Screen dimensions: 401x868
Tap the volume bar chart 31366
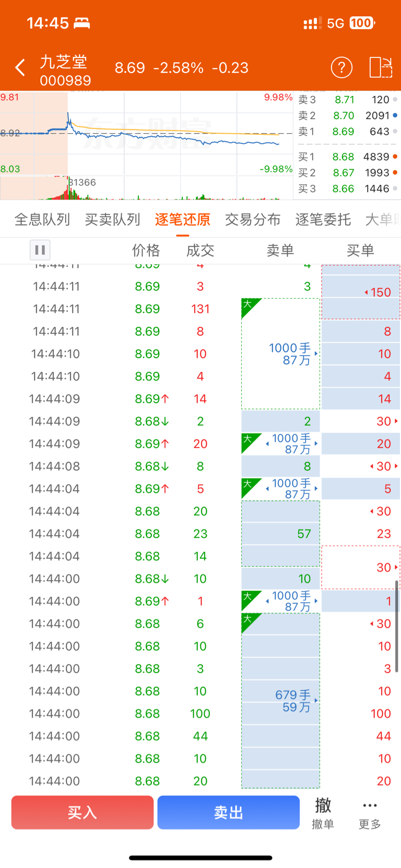coord(146,188)
